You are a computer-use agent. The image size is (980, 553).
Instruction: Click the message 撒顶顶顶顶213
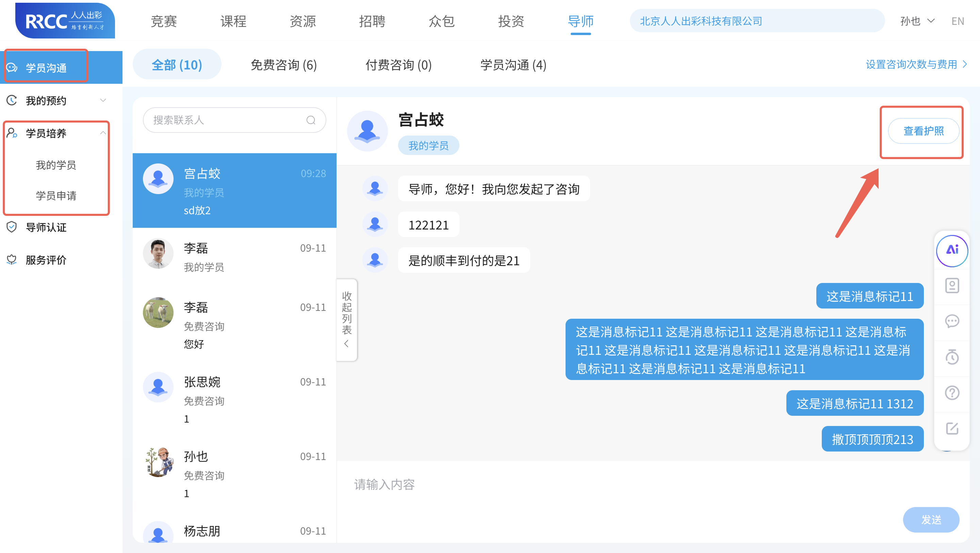coord(872,439)
